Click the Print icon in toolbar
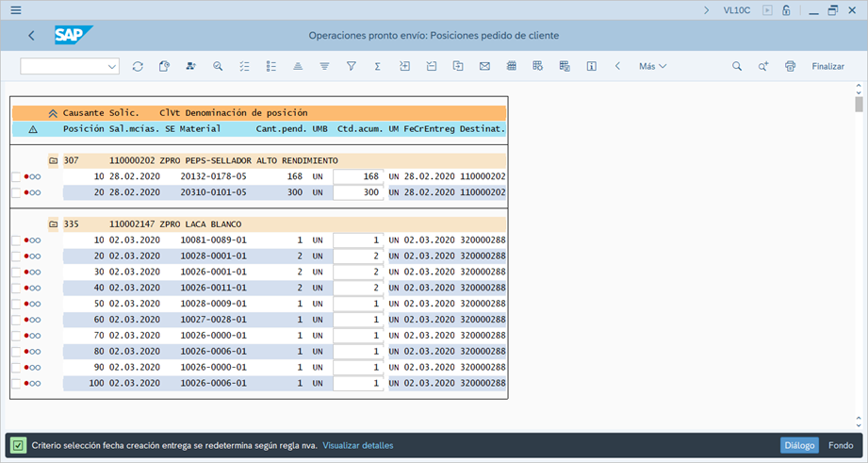 coord(790,66)
